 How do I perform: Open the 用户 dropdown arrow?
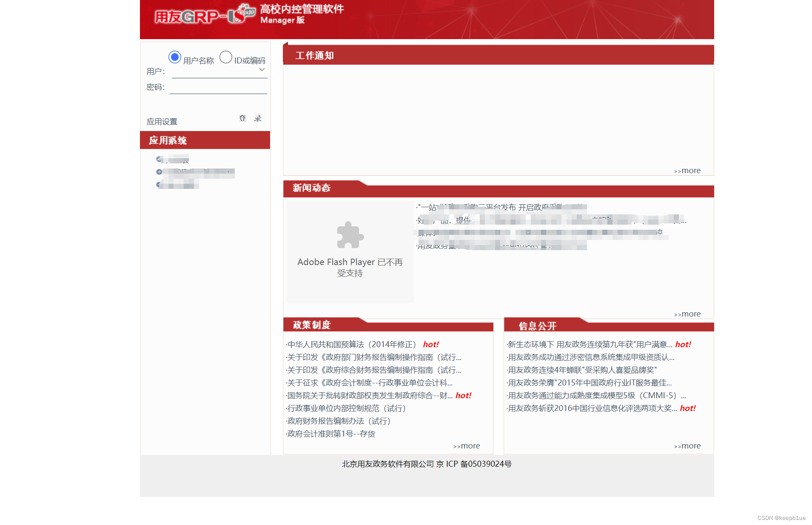[x=262, y=70]
